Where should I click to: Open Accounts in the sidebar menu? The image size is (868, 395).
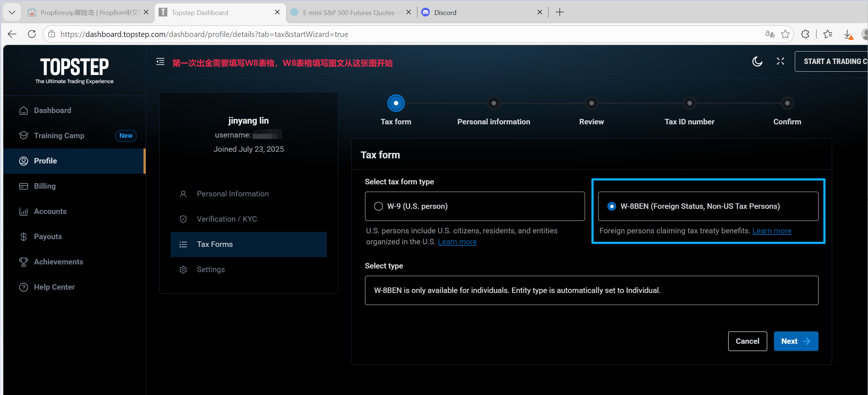pyautogui.click(x=74, y=211)
